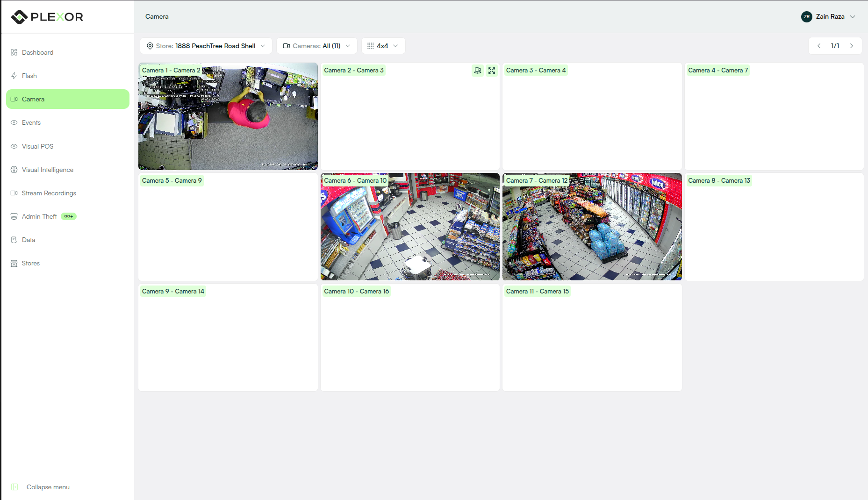The width and height of the screenshot is (868, 500).
Task: Open the Store selection dropdown
Action: pos(206,46)
